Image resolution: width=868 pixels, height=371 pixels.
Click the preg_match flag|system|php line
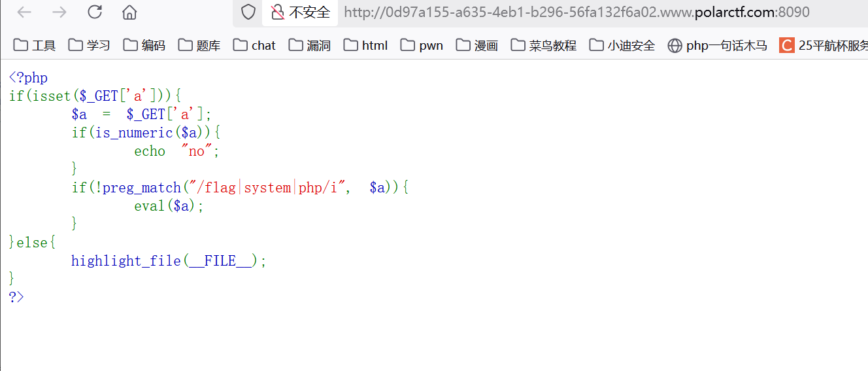coord(240,188)
